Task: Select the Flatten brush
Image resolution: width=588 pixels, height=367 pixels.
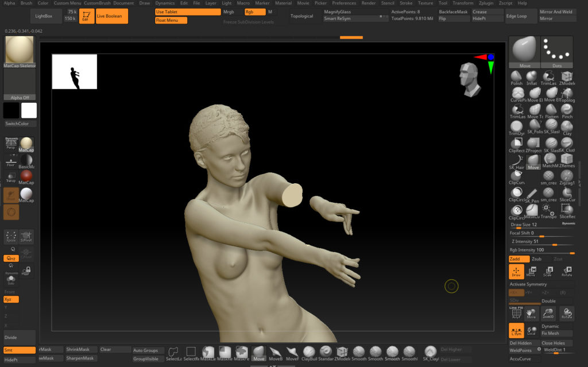Action: click(551, 109)
